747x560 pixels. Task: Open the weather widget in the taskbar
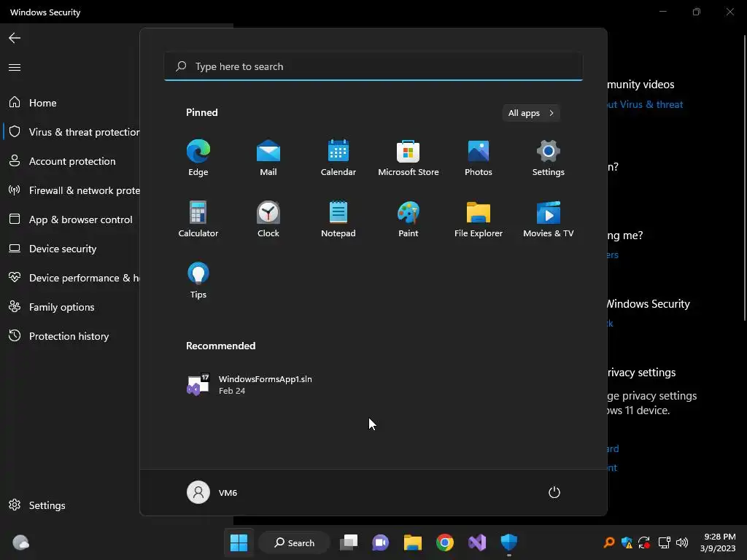pyautogui.click(x=20, y=542)
